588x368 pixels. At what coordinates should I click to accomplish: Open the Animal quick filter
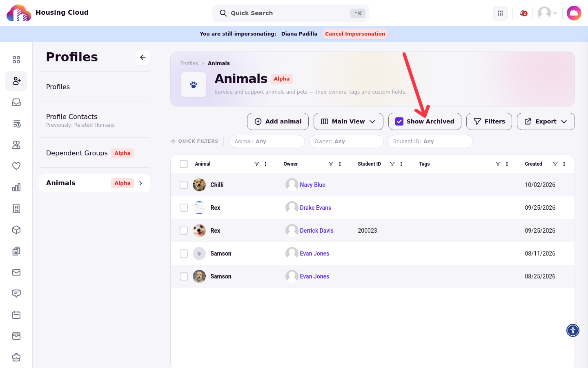267,141
